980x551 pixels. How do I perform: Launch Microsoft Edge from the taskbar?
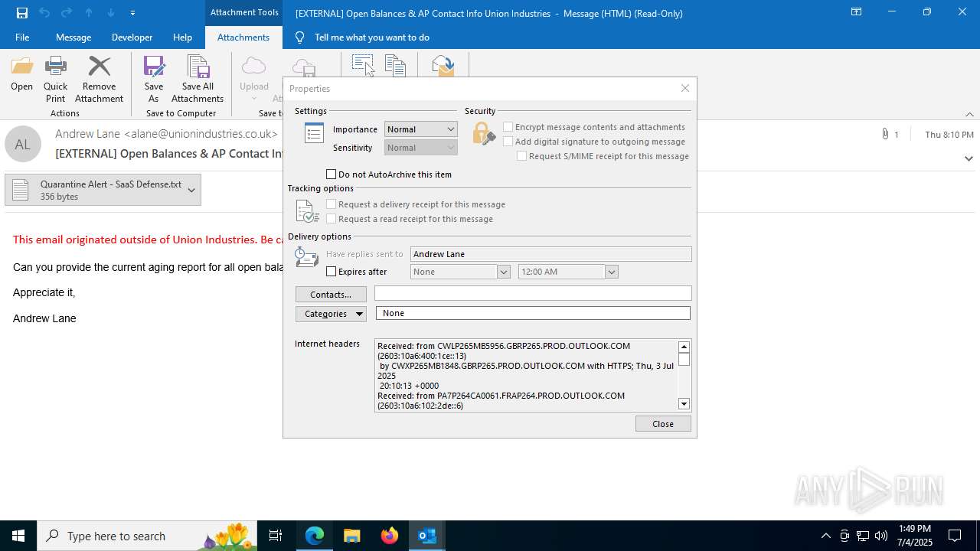click(315, 536)
